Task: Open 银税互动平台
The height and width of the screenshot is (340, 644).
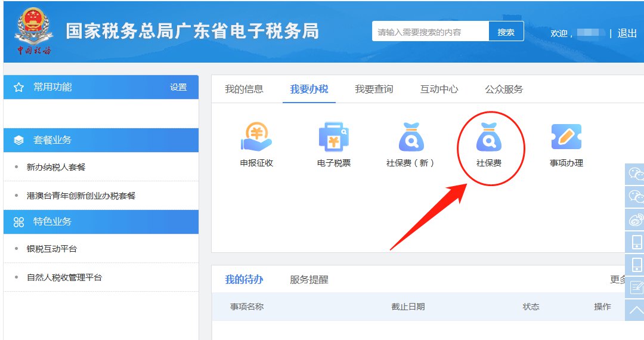Action: pyautogui.click(x=51, y=249)
